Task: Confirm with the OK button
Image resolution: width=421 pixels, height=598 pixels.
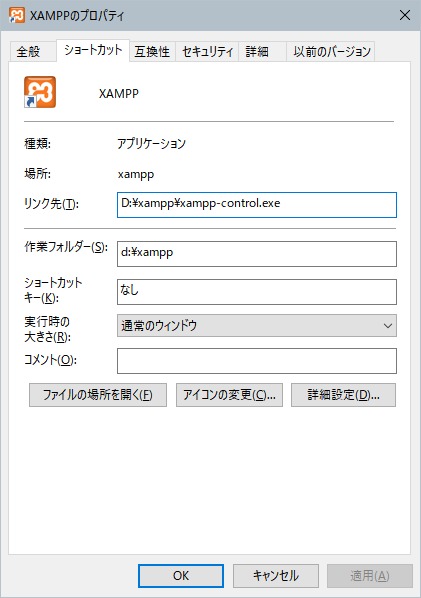Action: click(x=181, y=575)
